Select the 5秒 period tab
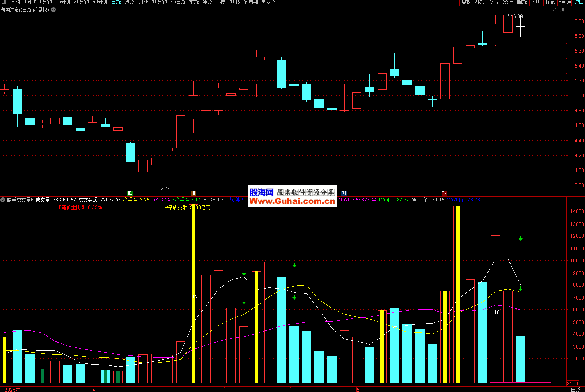The width and height of the screenshot is (585, 392). (221, 2)
